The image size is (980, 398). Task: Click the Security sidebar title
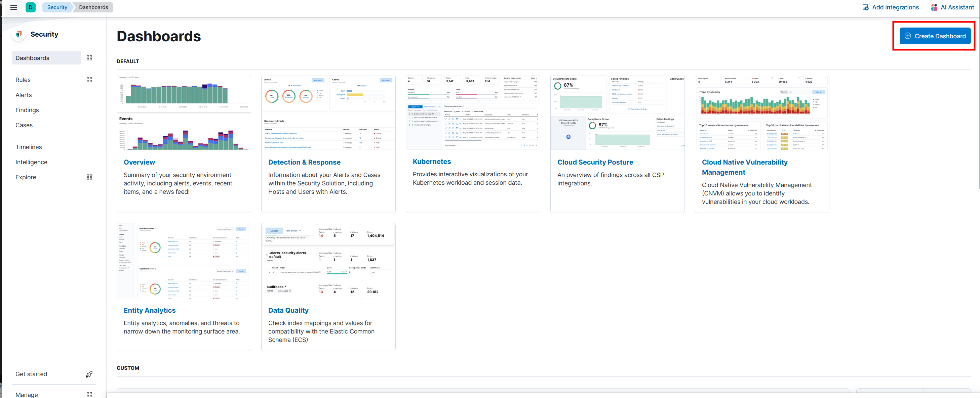[x=44, y=34]
